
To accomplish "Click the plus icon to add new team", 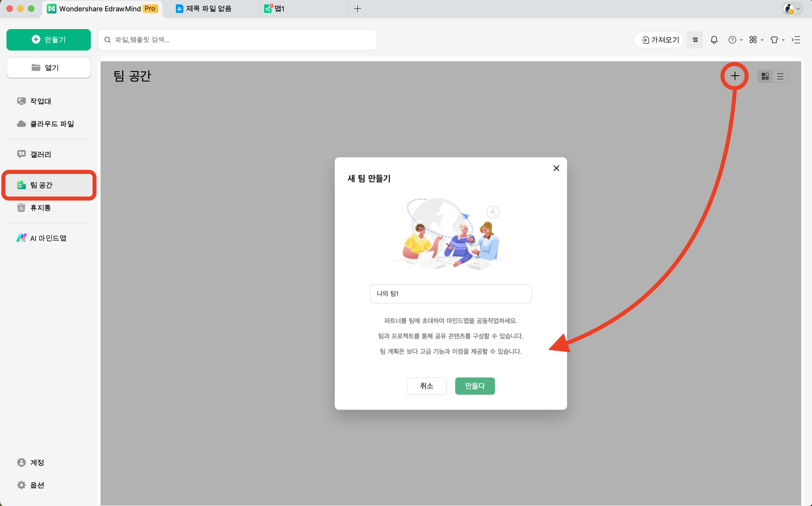I will (735, 76).
